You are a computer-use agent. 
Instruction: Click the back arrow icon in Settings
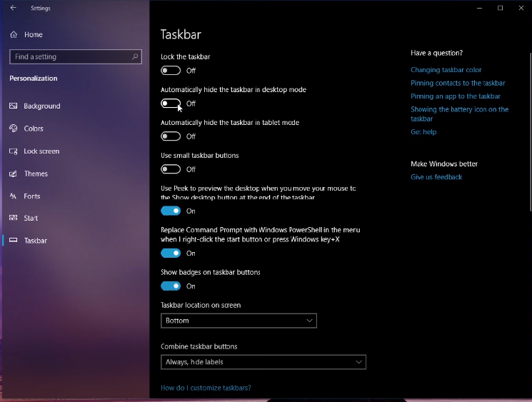[x=13, y=8]
